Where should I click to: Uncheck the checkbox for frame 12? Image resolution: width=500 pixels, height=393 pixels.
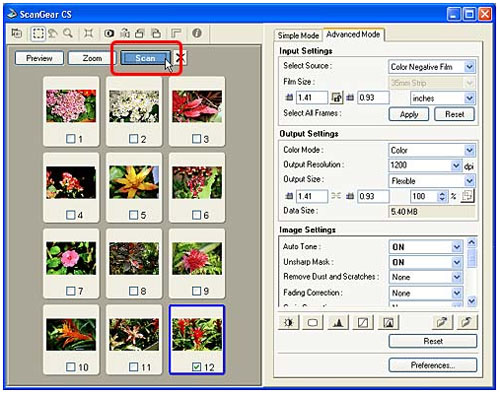pyautogui.click(x=196, y=367)
